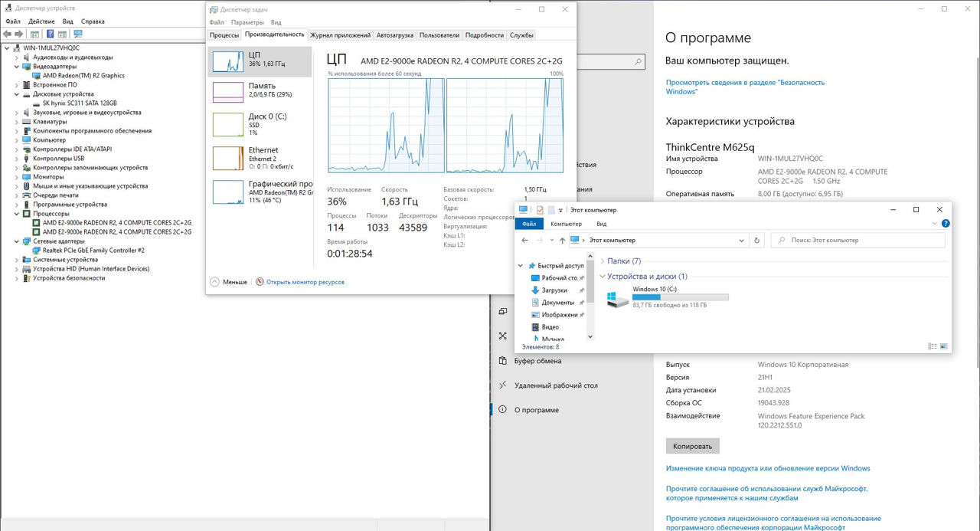Click the Up arrow in Explorer navigation
The height and width of the screenshot is (531, 980).
(562, 241)
